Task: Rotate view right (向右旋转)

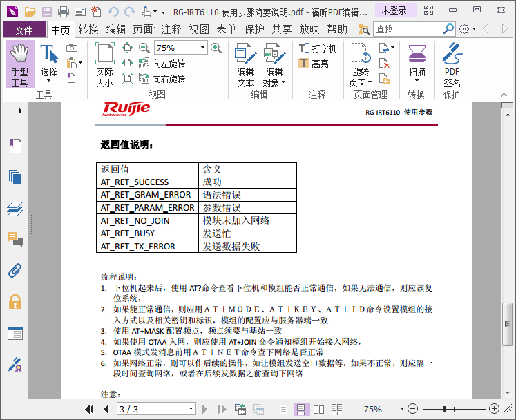Action: [x=162, y=78]
